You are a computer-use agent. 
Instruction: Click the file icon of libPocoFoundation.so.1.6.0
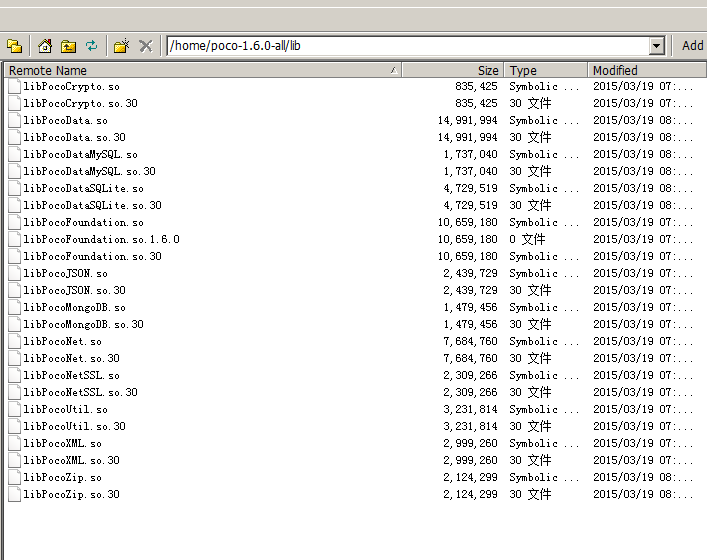[14, 239]
